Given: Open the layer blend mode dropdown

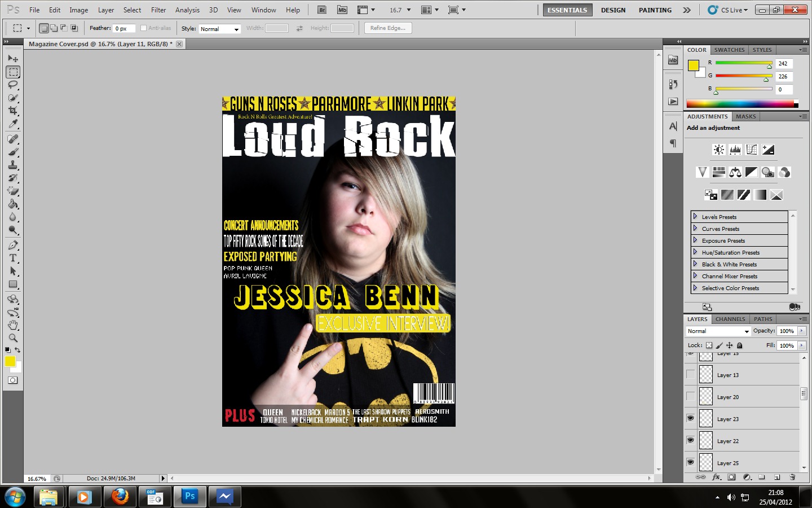Looking at the screenshot, I should [718, 331].
